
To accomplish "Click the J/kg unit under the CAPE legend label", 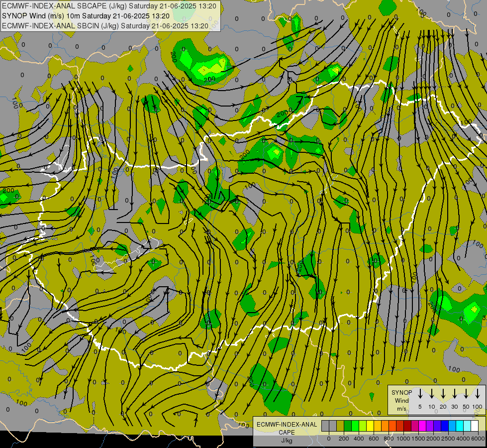I will [287, 441].
